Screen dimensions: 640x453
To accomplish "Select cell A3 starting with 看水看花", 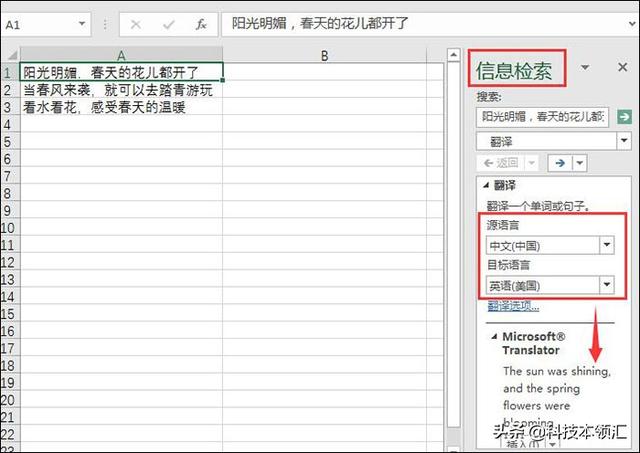I will coord(121,107).
